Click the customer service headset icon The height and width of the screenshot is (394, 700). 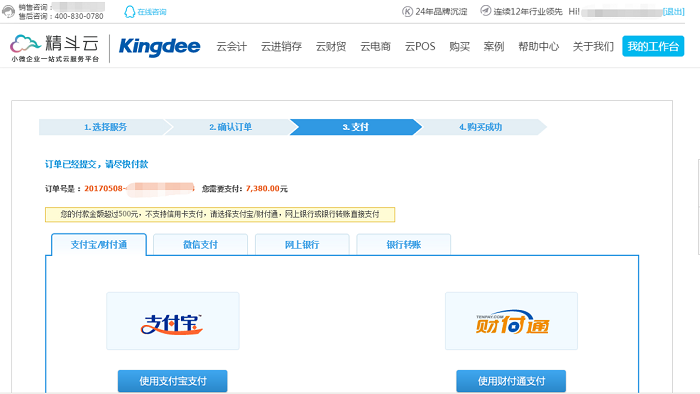tap(8, 11)
